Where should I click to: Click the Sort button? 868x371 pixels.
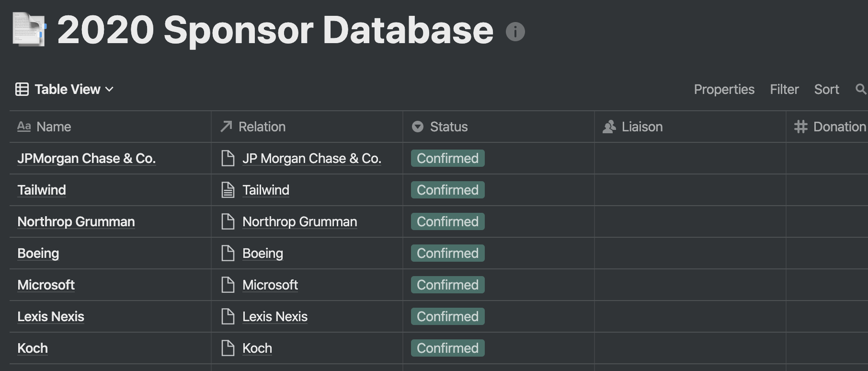pyautogui.click(x=826, y=90)
